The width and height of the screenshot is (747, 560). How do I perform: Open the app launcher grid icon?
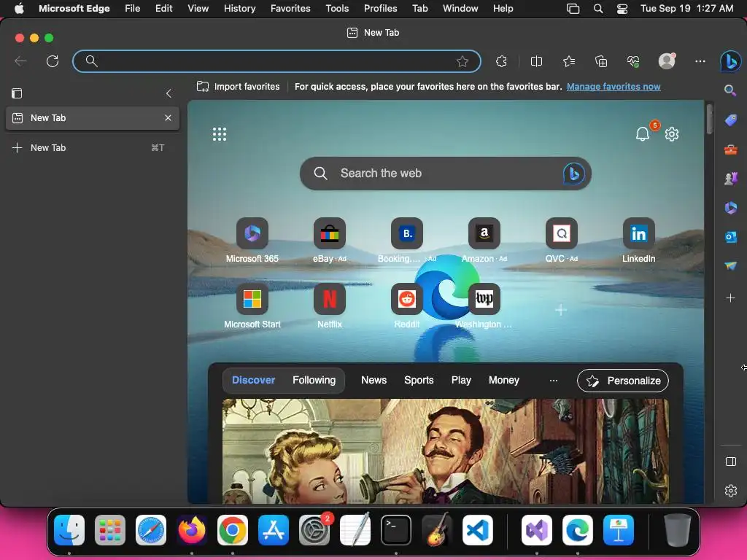point(220,134)
